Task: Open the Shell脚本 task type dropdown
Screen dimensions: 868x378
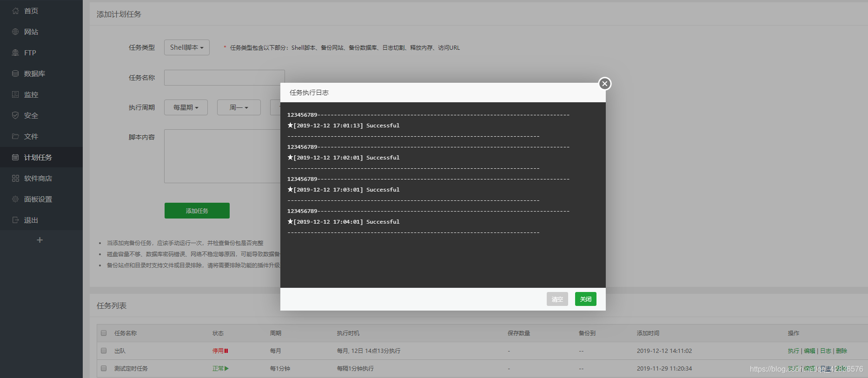Action: click(187, 47)
